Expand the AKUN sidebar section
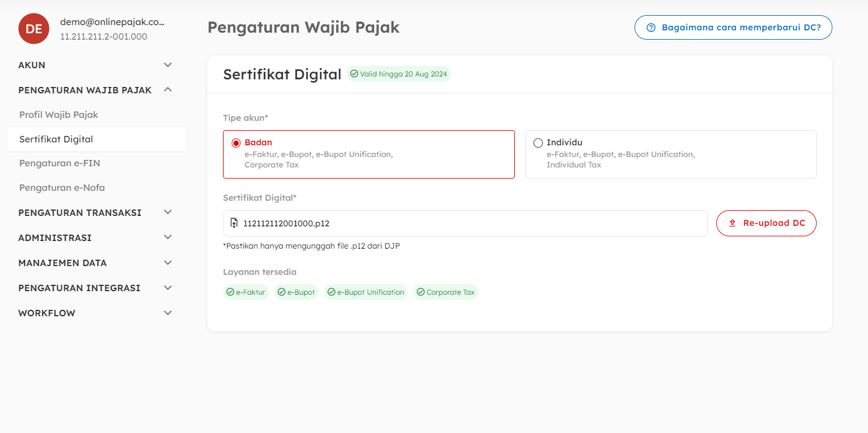The height and width of the screenshot is (433, 868). pos(168,65)
